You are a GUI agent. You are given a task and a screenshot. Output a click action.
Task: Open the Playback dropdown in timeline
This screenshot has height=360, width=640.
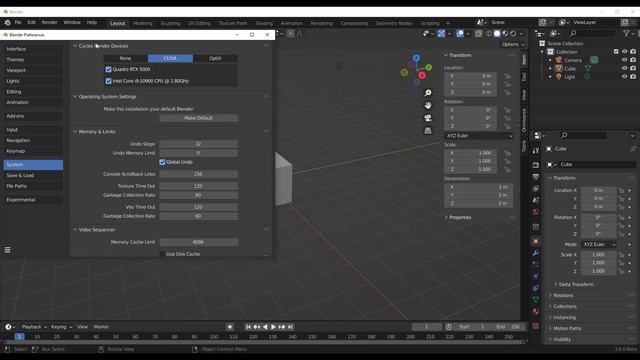[34, 327]
